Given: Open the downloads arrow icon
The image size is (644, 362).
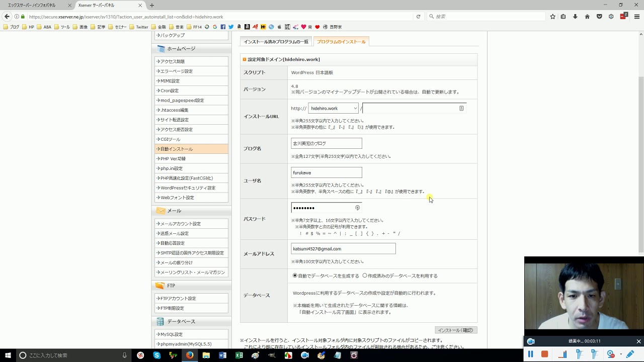Looking at the screenshot, I should (575, 17).
